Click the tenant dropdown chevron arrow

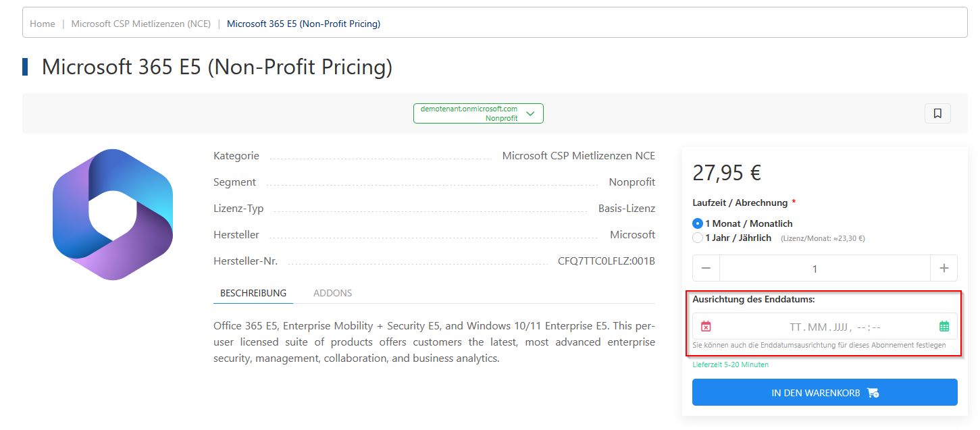click(530, 113)
